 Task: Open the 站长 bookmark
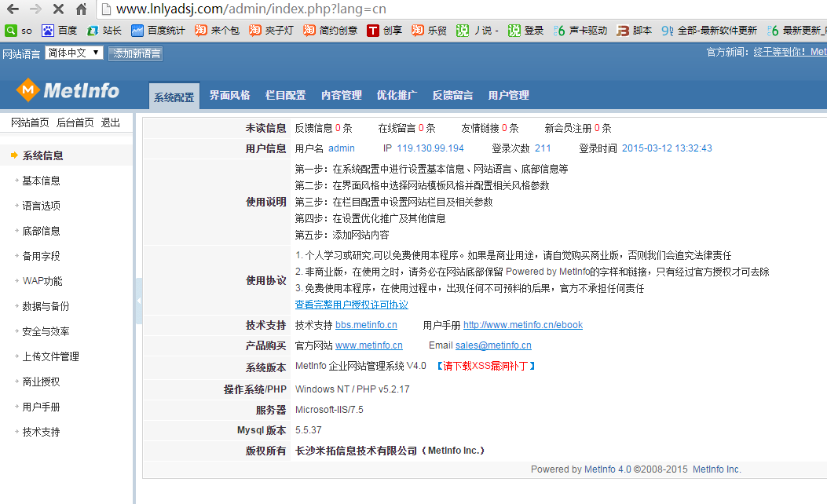(x=104, y=31)
